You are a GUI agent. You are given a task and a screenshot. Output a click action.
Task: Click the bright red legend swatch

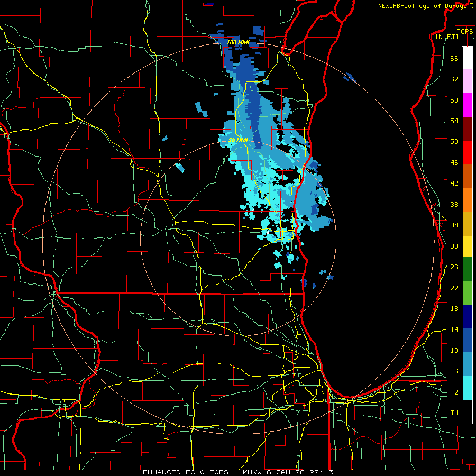point(467,152)
